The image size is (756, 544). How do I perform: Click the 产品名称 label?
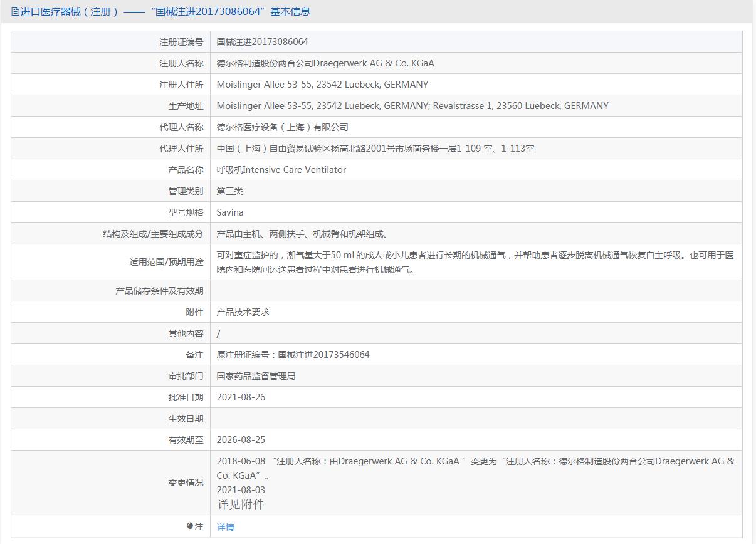pos(186,170)
